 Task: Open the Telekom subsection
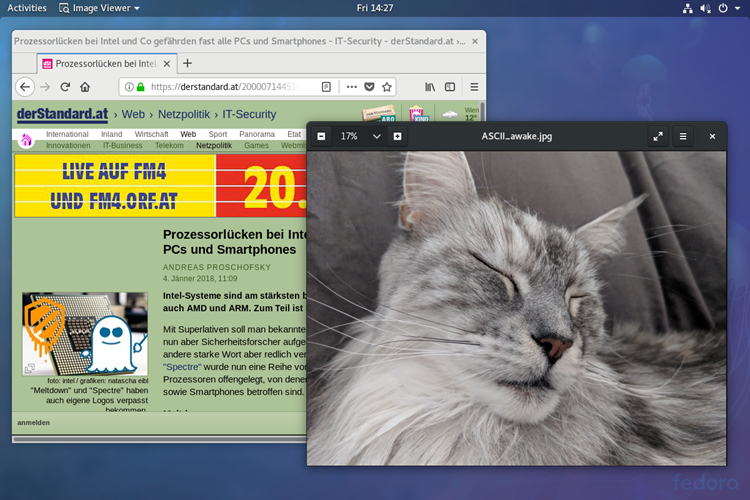169,145
